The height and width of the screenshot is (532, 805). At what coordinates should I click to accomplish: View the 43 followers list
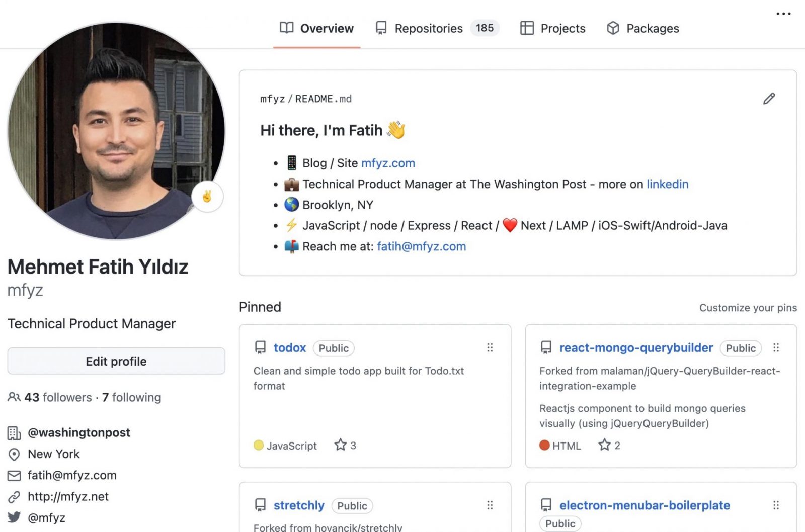pos(58,397)
